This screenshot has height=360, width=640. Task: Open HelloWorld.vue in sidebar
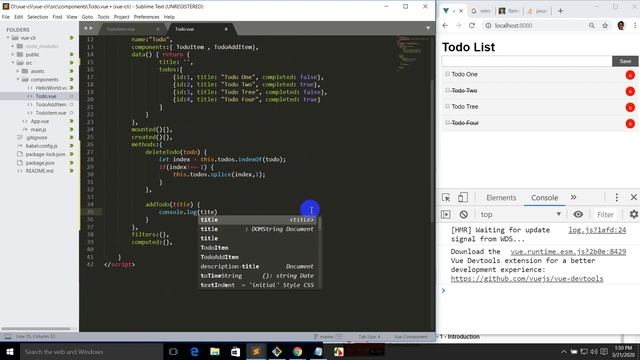click(50, 88)
